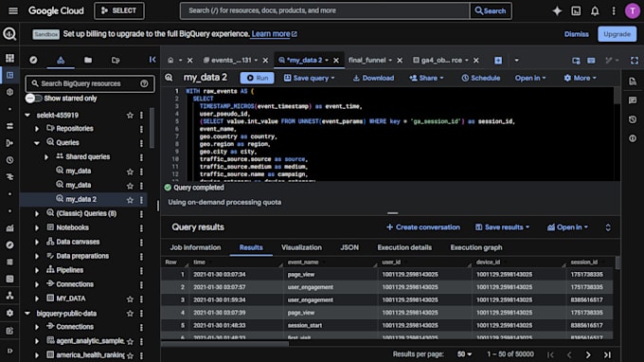Go to the home tab icon
Viewport: 644px width, 362px height.
click(x=170, y=61)
